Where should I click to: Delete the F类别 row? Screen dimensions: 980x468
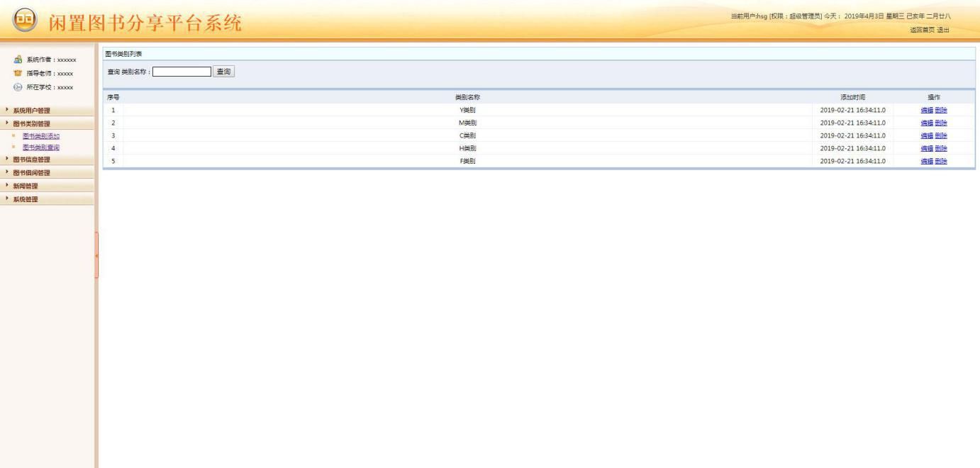tap(941, 161)
